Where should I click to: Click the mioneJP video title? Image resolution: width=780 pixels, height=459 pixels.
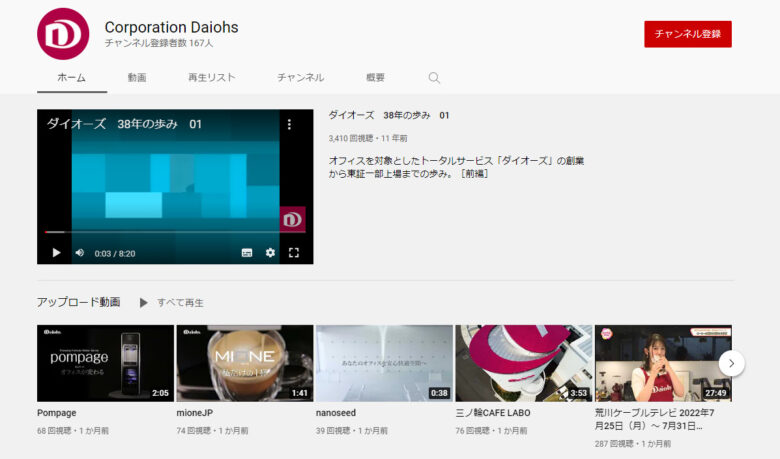coord(195,413)
